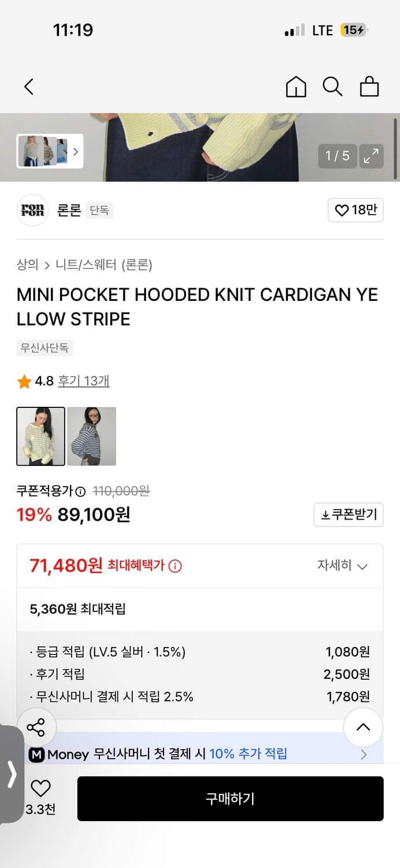Open the search function
The height and width of the screenshot is (868, 400).
tap(332, 86)
